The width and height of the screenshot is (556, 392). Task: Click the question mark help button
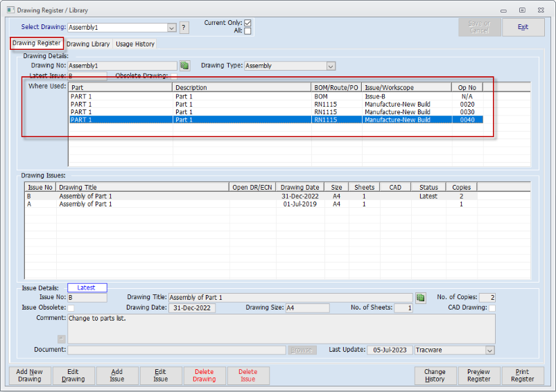tap(184, 28)
